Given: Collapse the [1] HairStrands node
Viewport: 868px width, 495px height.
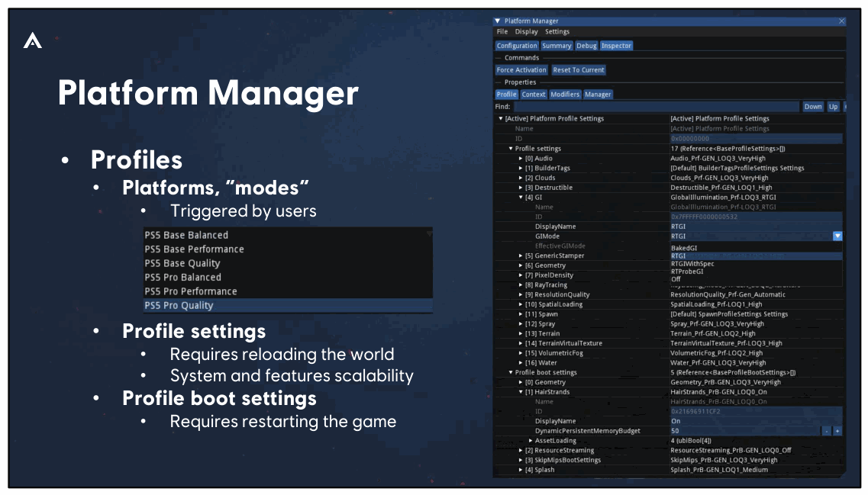Looking at the screenshot, I should pyautogui.click(x=521, y=392).
